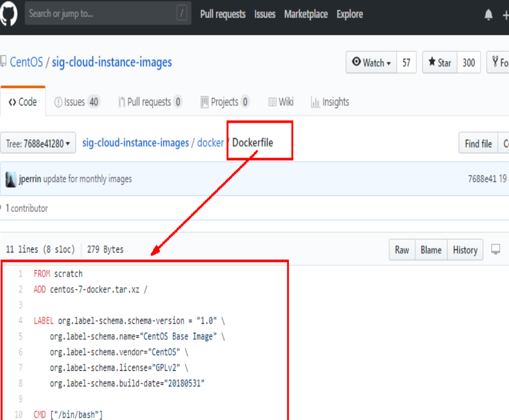Open Pull requests in top navigation

click(x=223, y=14)
